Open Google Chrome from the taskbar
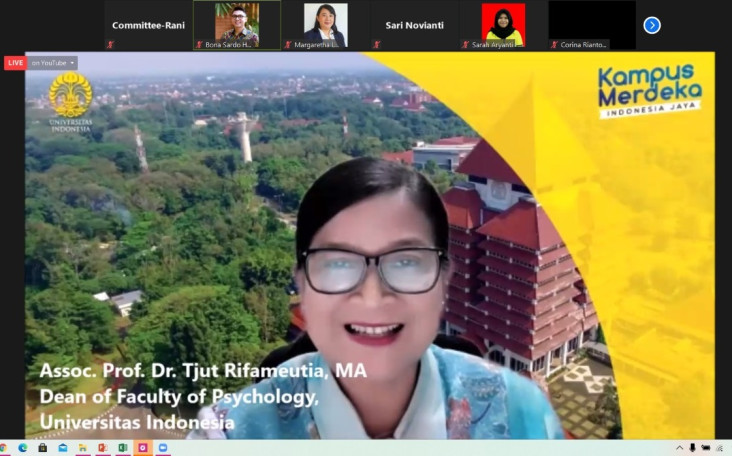732x456 pixels. [x=3, y=448]
